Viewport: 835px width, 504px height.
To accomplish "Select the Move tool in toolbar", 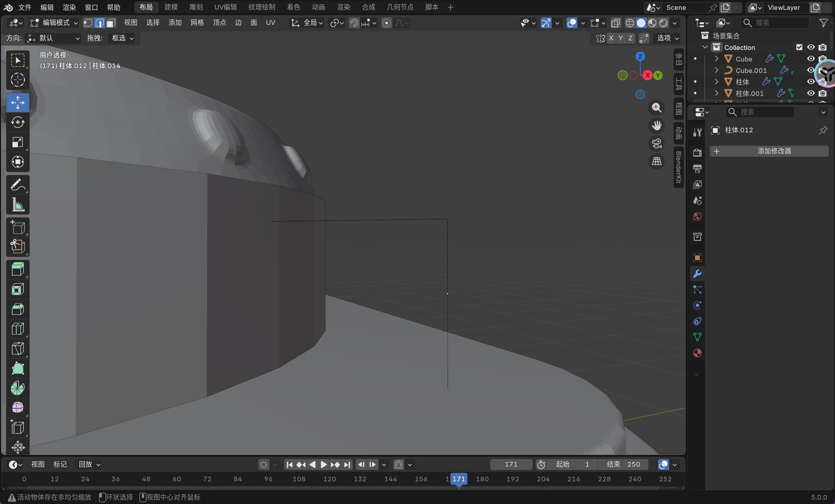I will (17, 103).
